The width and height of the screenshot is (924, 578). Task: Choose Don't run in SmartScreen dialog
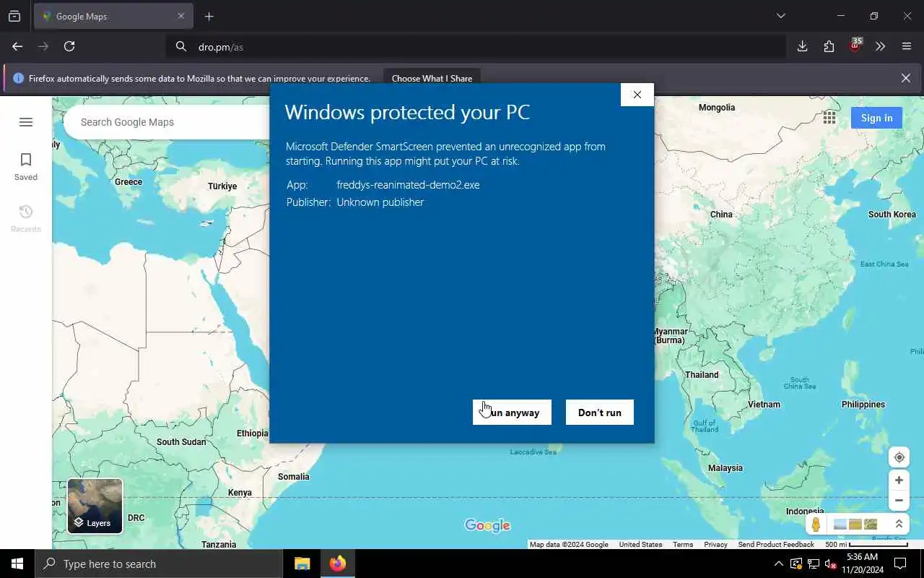point(600,413)
